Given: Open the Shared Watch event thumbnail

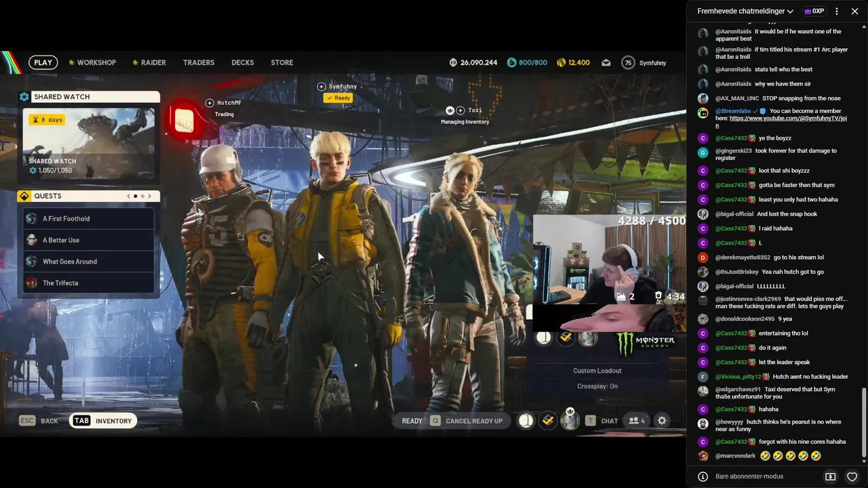Looking at the screenshot, I should click(89, 144).
